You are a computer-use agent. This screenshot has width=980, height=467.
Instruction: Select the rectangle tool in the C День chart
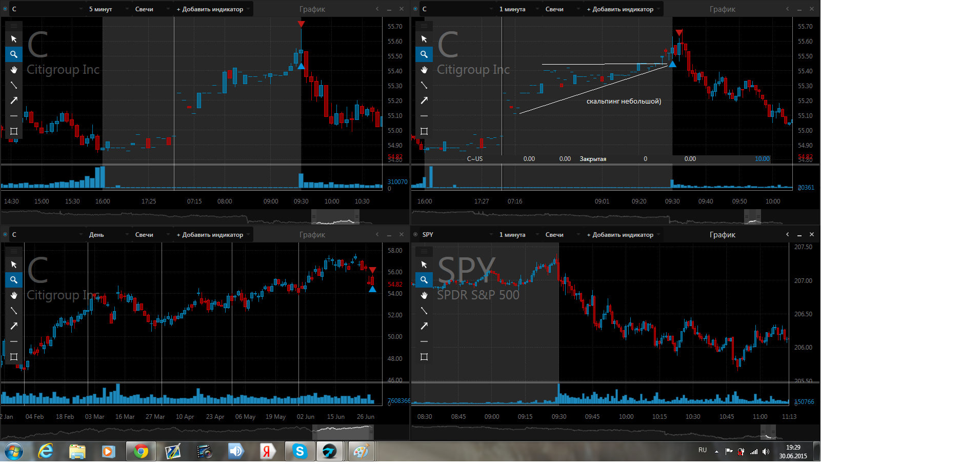pyautogui.click(x=14, y=357)
